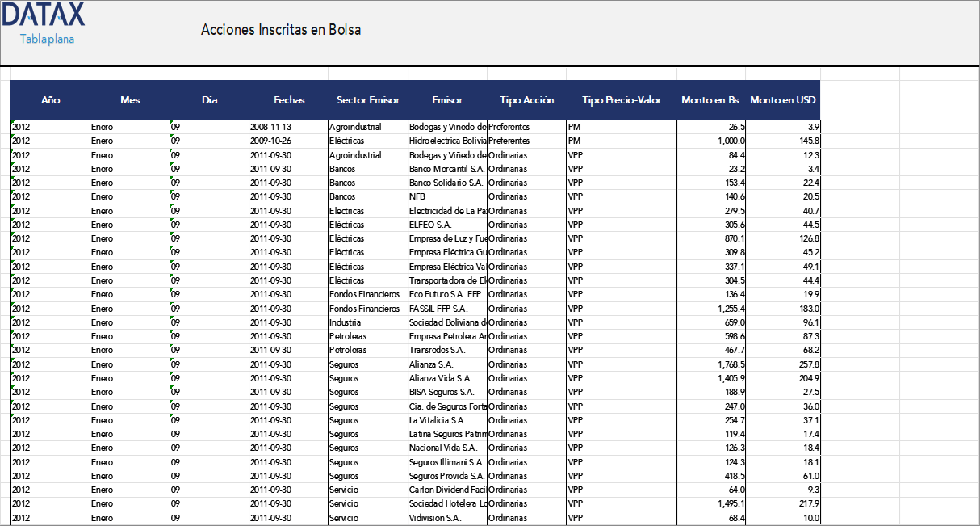Screen dimensions: 980x526
Task: Select the Latina Seguros Patrimoniales cell
Action: [x=447, y=434]
